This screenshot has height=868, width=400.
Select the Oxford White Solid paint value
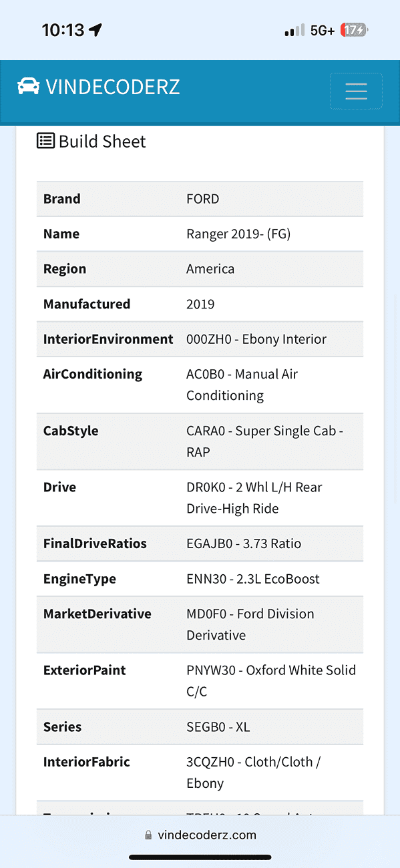271,680
